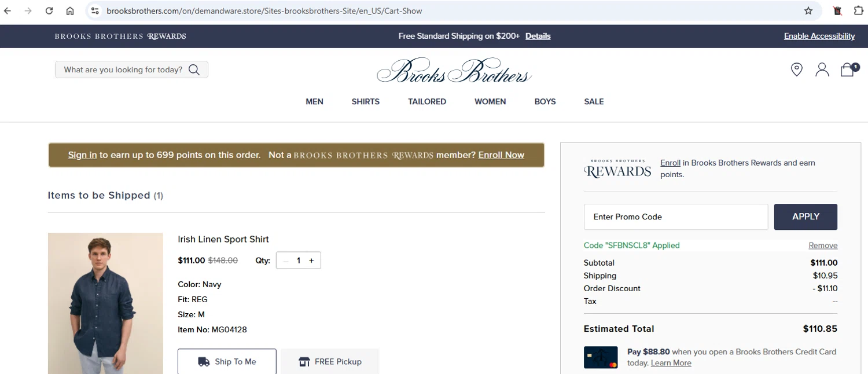Image resolution: width=868 pixels, height=374 pixels.
Task: Click the free shipping Details link
Action: [x=538, y=36]
